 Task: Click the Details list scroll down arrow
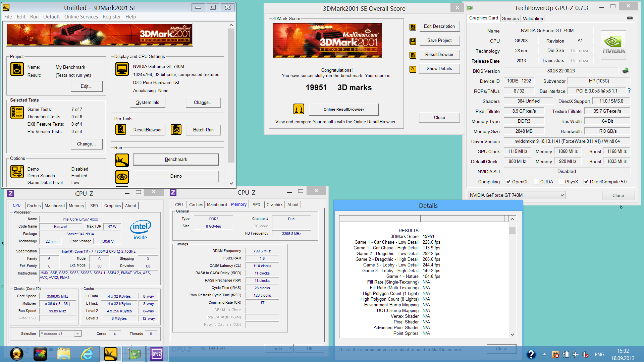coord(512,335)
